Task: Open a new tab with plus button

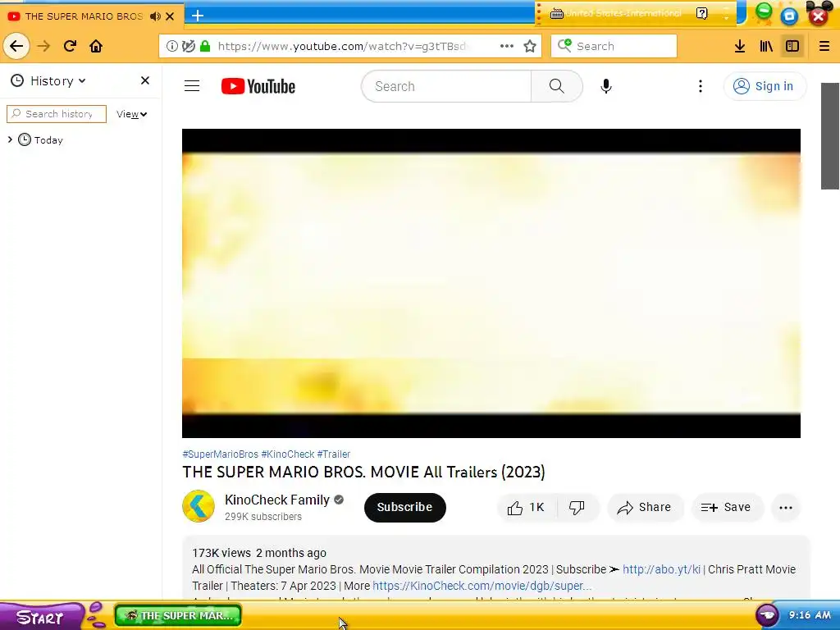Action: point(198,16)
